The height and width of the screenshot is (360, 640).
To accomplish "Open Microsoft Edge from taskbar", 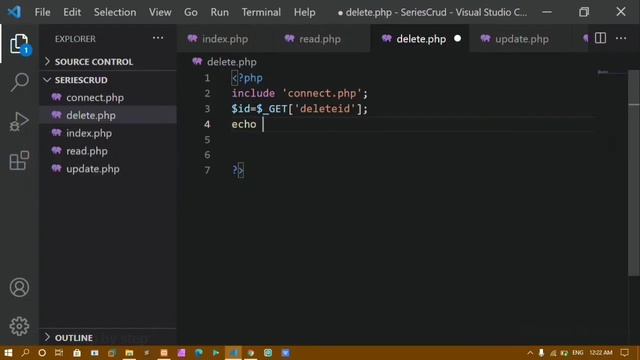I will coord(199,353).
